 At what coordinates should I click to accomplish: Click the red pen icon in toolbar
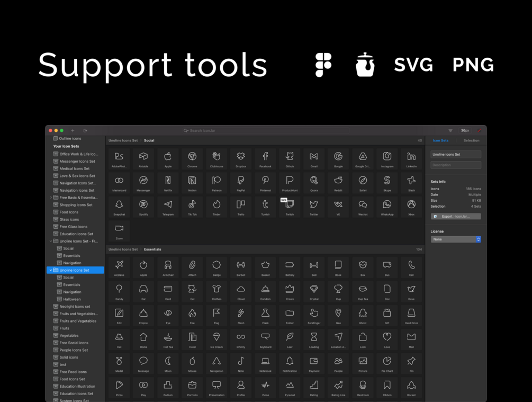click(x=479, y=130)
